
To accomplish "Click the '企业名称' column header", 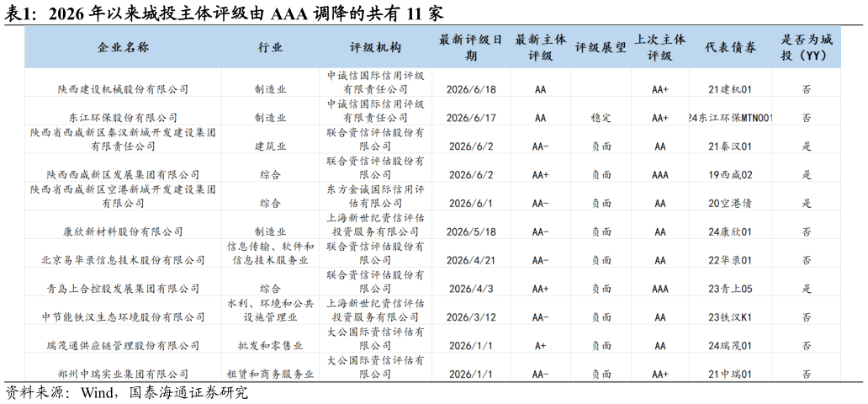I will click(123, 48).
